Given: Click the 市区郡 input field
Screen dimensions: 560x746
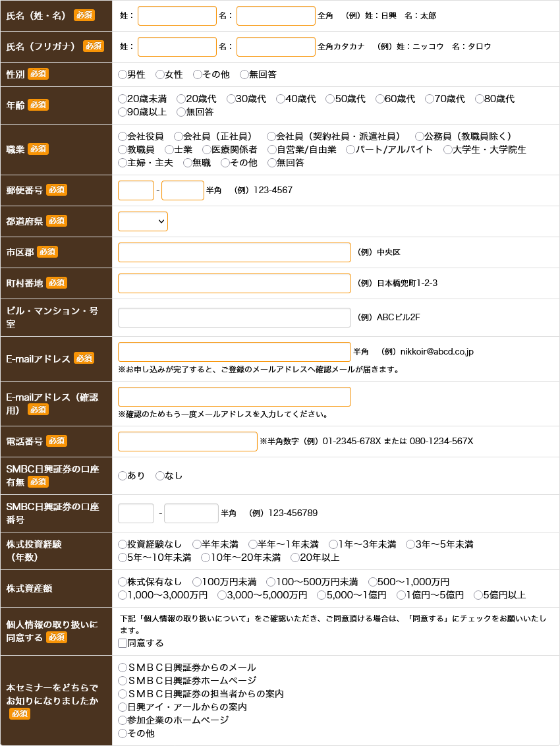Looking at the screenshot, I should click(x=234, y=252).
